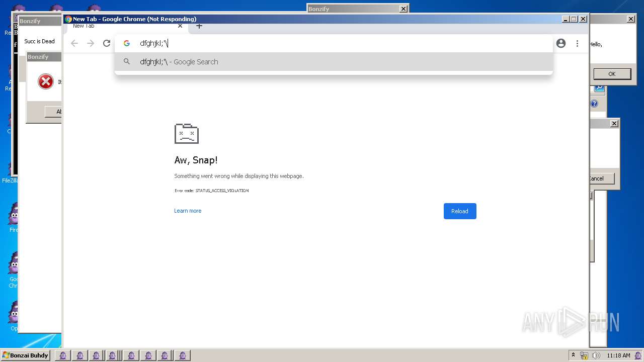Close the Hello dialog
Viewport: 644px width, 362px height.
pyautogui.click(x=631, y=19)
